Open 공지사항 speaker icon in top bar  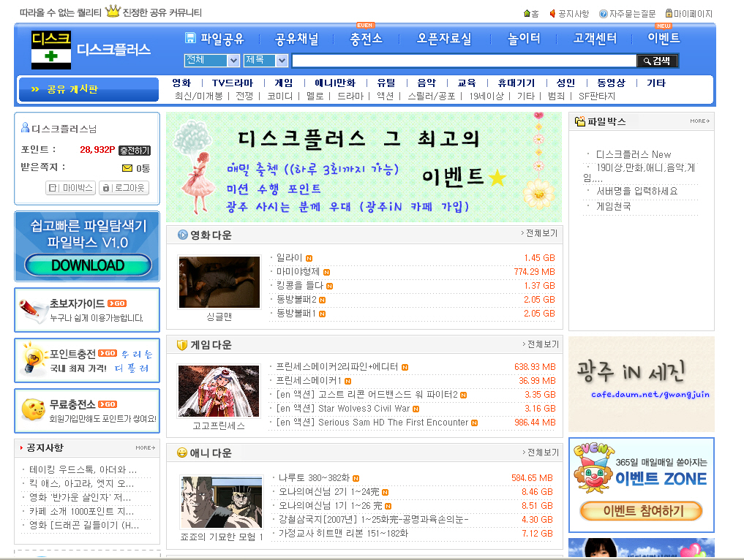pyautogui.click(x=552, y=14)
